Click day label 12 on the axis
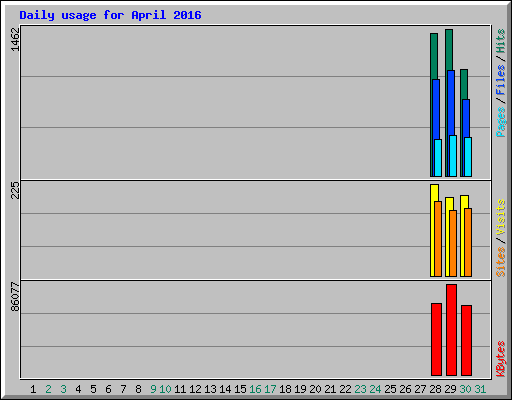 click(195, 389)
